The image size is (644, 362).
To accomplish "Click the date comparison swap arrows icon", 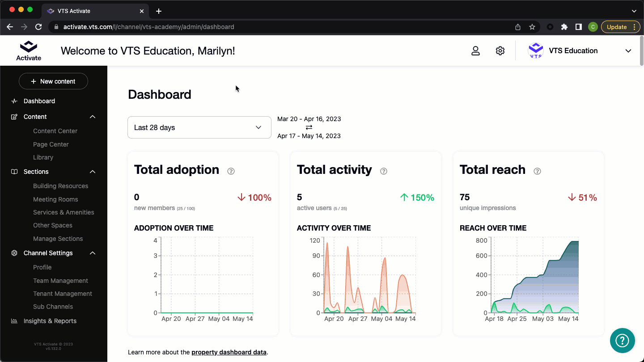I will [x=309, y=127].
